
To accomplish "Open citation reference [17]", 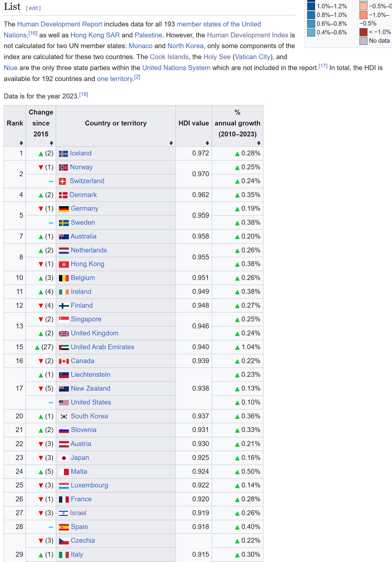I will pyautogui.click(x=323, y=66).
